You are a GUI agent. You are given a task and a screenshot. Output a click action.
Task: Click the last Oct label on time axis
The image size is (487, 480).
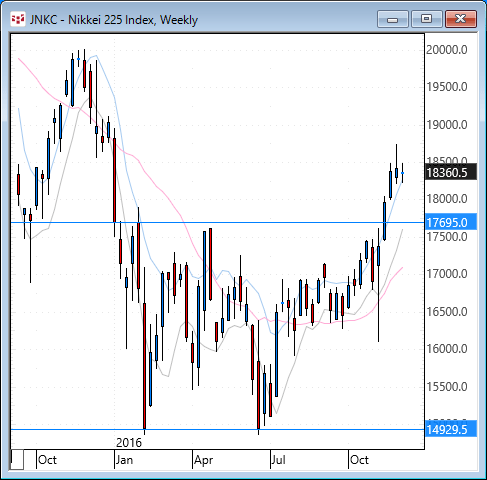click(359, 460)
